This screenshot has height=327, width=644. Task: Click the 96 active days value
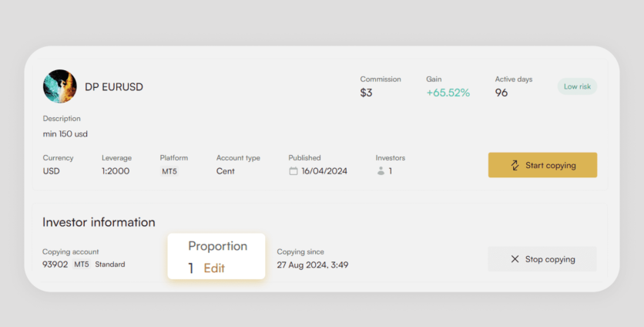501,93
